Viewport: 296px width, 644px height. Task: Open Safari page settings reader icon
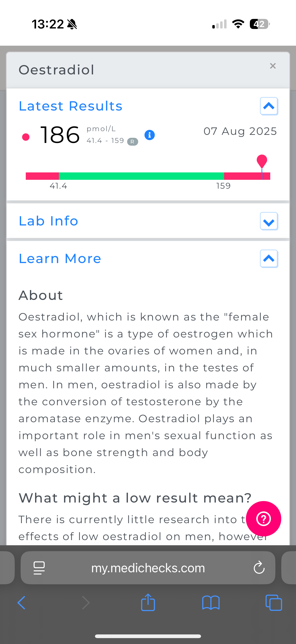pos(39,568)
